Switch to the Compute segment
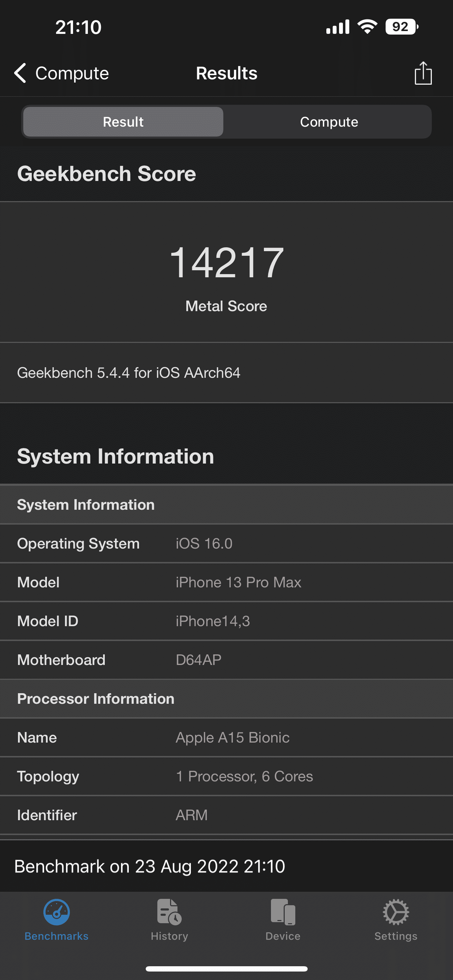 [x=328, y=122]
